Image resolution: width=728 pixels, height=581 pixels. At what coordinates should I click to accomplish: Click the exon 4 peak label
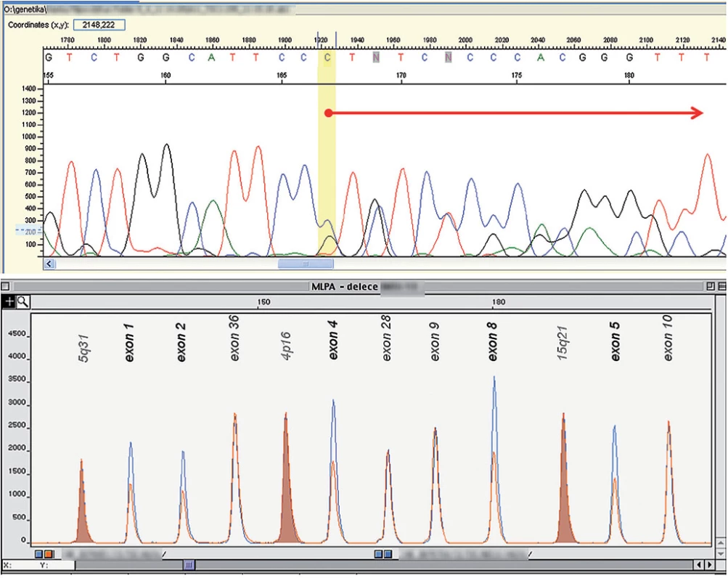(333, 341)
